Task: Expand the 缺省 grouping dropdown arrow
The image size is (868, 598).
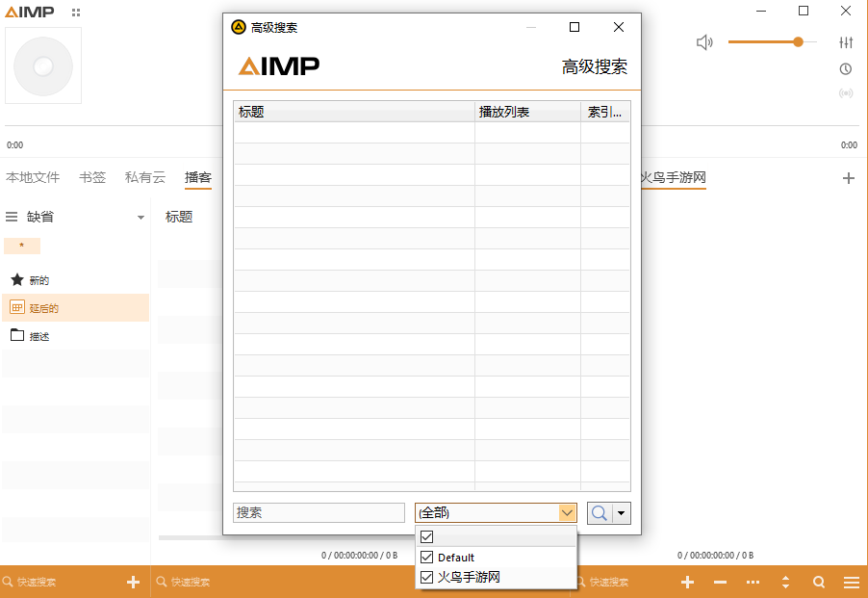Action: pyautogui.click(x=140, y=218)
